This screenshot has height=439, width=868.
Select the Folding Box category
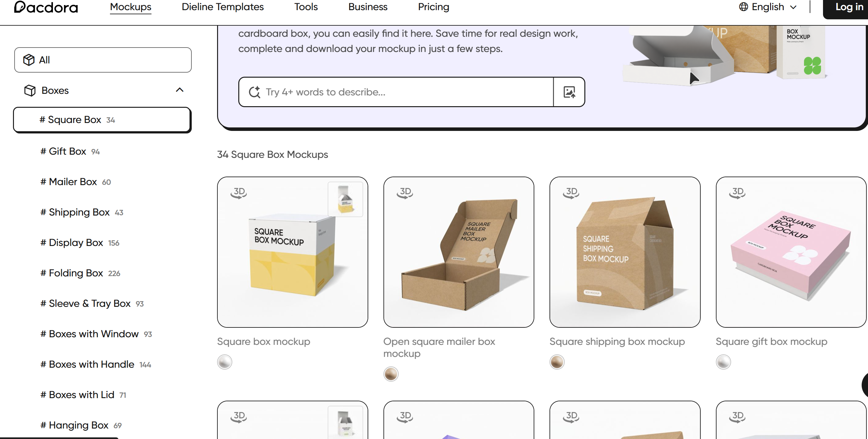(80, 273)
